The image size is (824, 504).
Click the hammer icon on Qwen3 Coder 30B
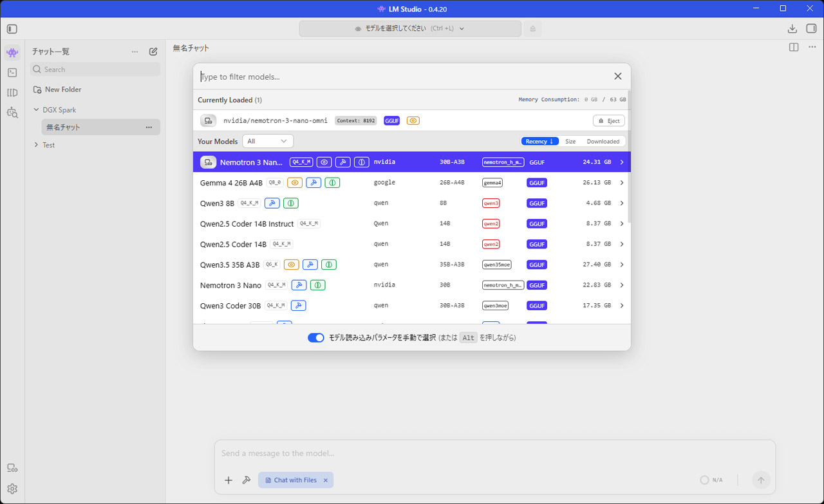(298, 306)
